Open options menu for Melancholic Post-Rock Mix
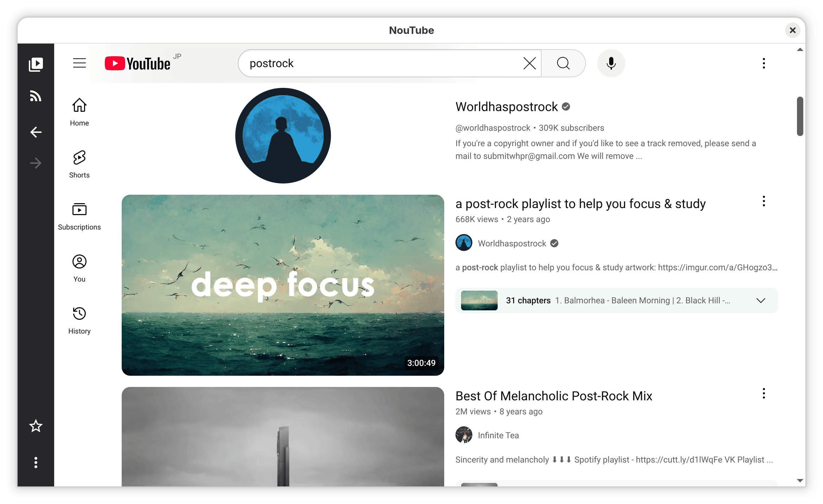Screen dimensions: 823x504 tap(764, 394)
